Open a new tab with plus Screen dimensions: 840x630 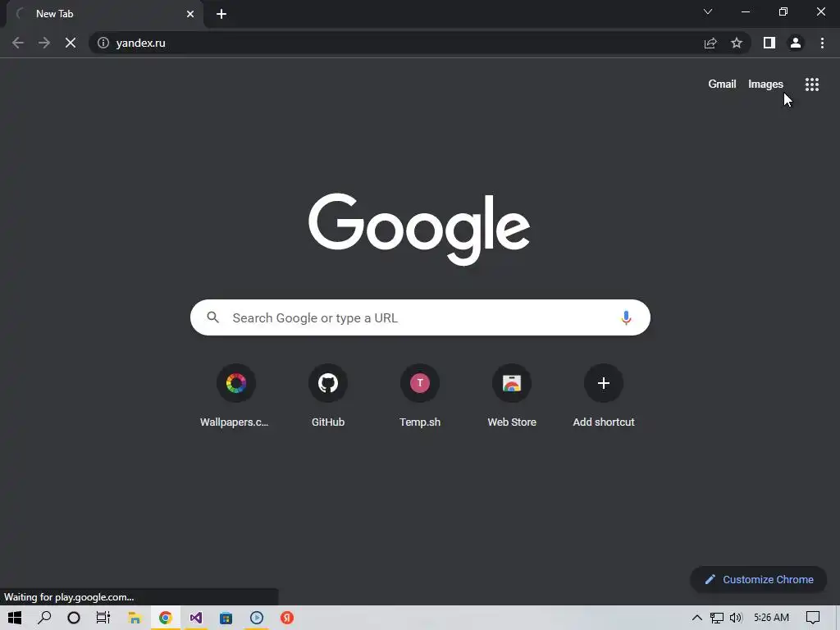pyautogui.click(x=221, y=14)
